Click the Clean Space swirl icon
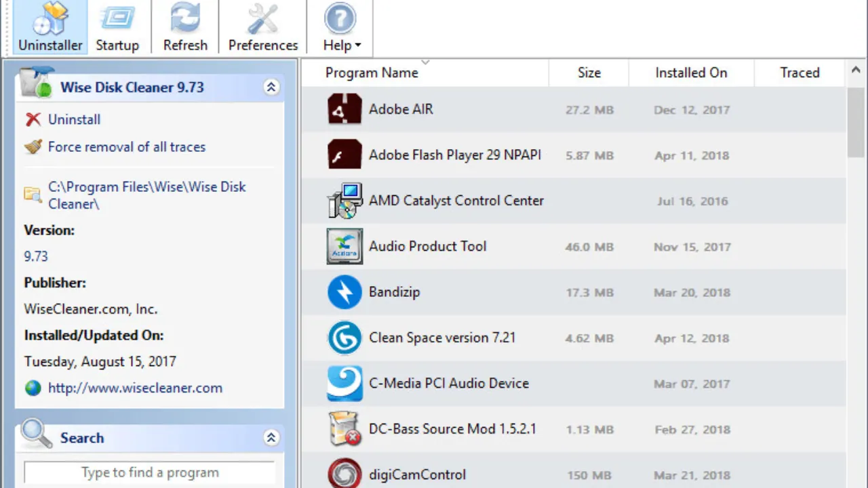This screenshot has width=868, height=488. pyautogui.click(x=344, y=338)
